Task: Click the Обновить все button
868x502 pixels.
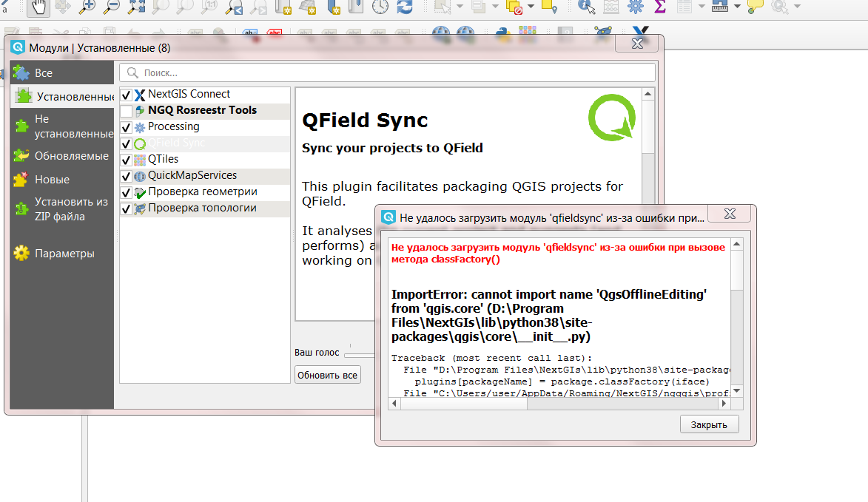Action: tap(327, 375)
